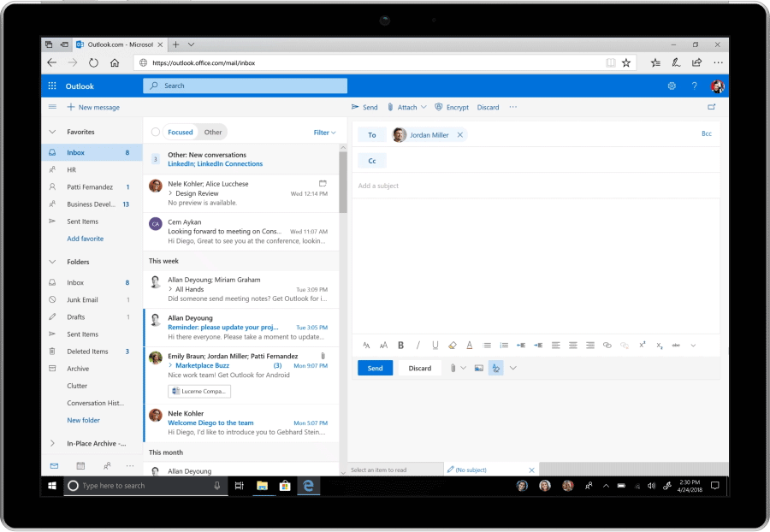Click the blue Send button
The image size is (770, 532).
(376, 368)
